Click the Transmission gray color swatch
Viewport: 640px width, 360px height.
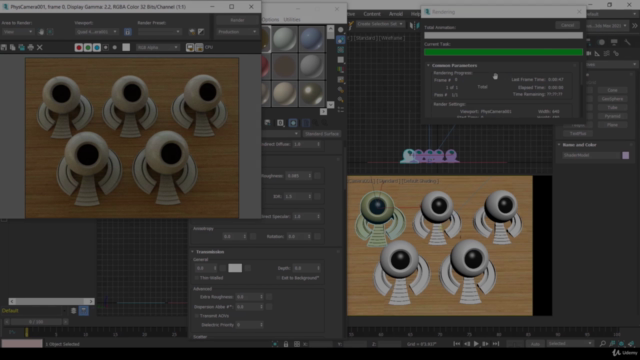coord(235,268)
